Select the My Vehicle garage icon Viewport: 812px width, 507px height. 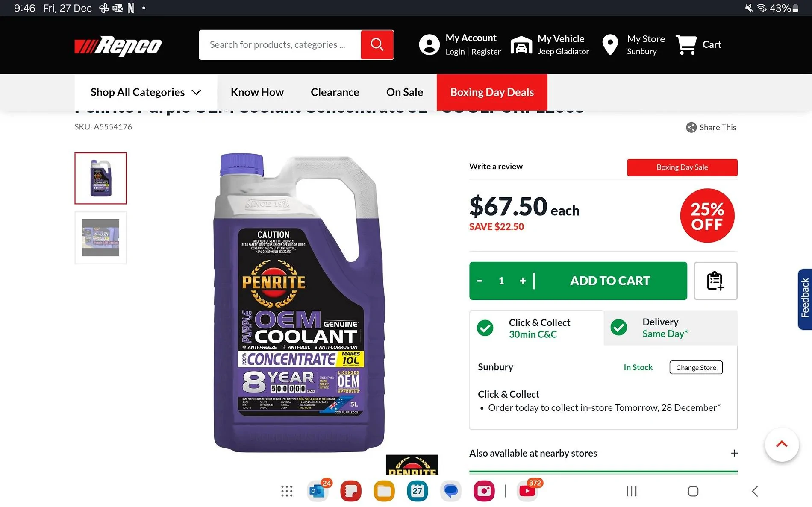coord(521,45)
